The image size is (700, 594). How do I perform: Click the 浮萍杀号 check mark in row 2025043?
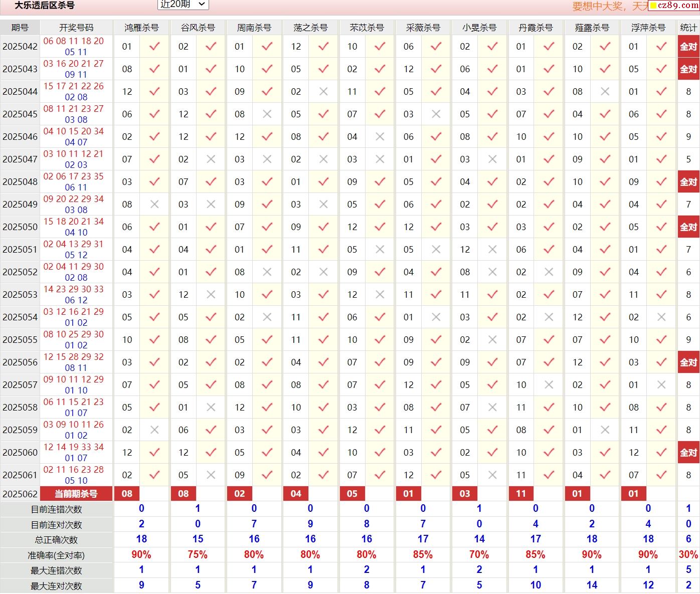[x=661, y=69]
